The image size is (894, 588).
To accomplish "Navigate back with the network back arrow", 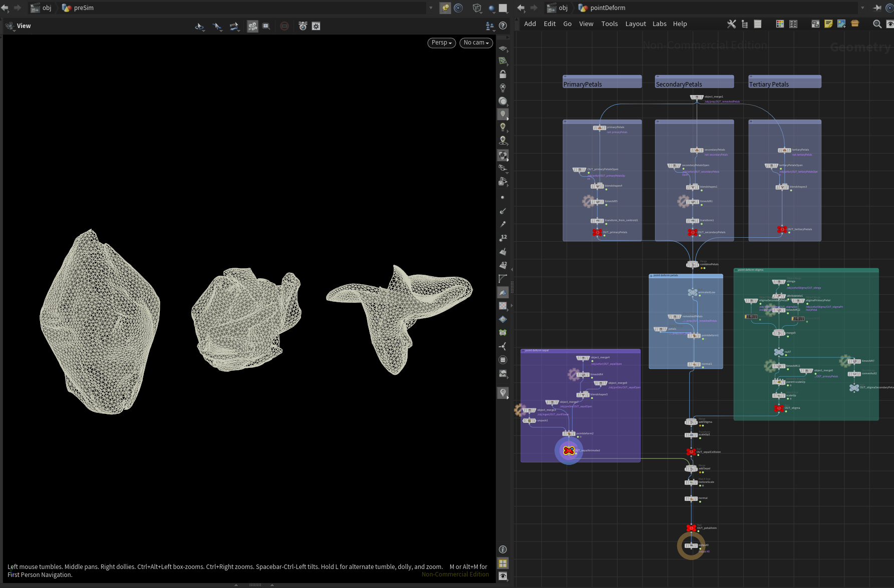I will 521,8.
